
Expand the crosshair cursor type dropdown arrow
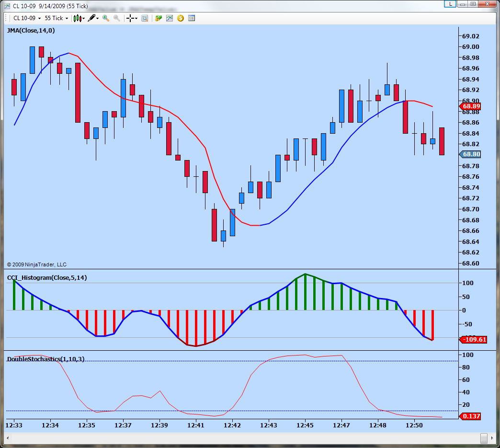[x=136, y=19]
